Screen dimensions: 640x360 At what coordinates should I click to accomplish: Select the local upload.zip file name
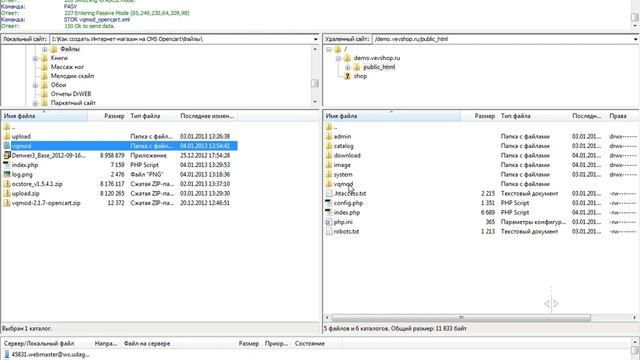pyautogui.click(x=25, y=193)
